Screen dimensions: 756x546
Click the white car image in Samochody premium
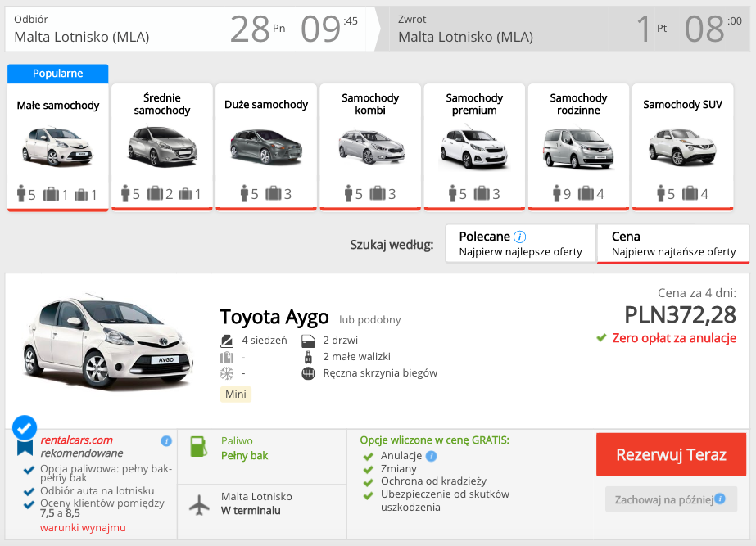point(474,147)
